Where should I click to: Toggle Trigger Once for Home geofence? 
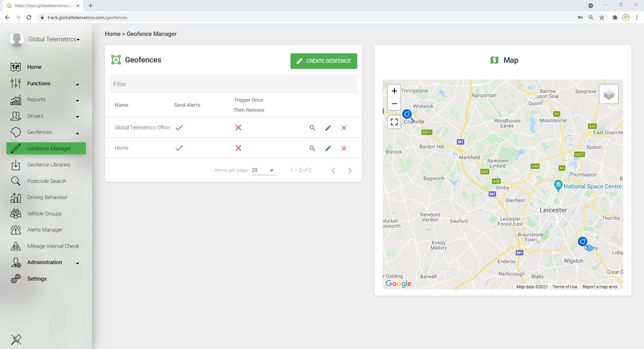point(238,148)
